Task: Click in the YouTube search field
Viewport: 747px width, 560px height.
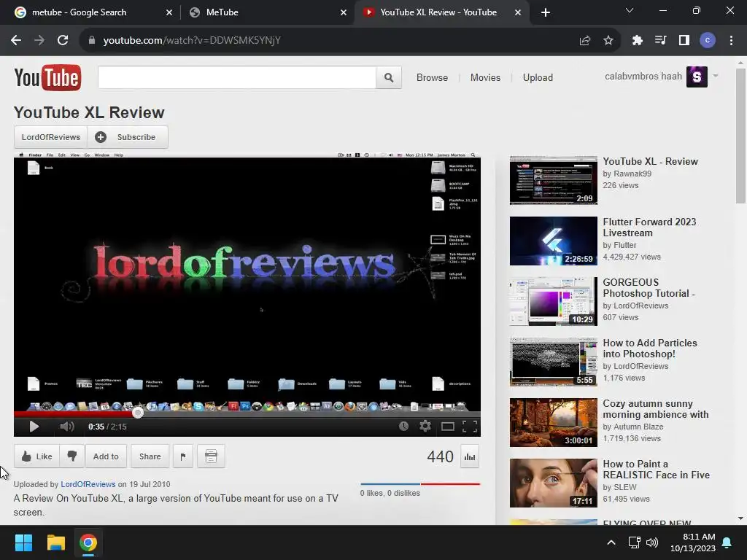Action: tap(237, 77)
